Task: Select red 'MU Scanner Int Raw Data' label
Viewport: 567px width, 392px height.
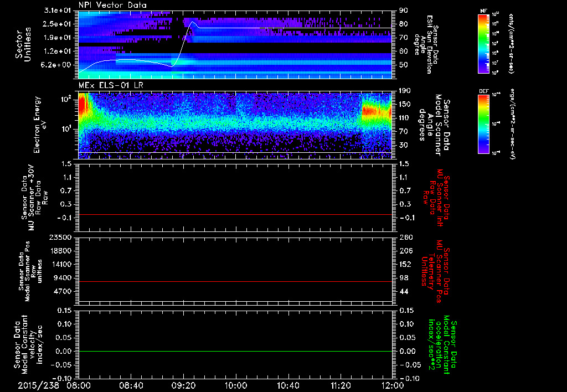Action: coord(435,198)
